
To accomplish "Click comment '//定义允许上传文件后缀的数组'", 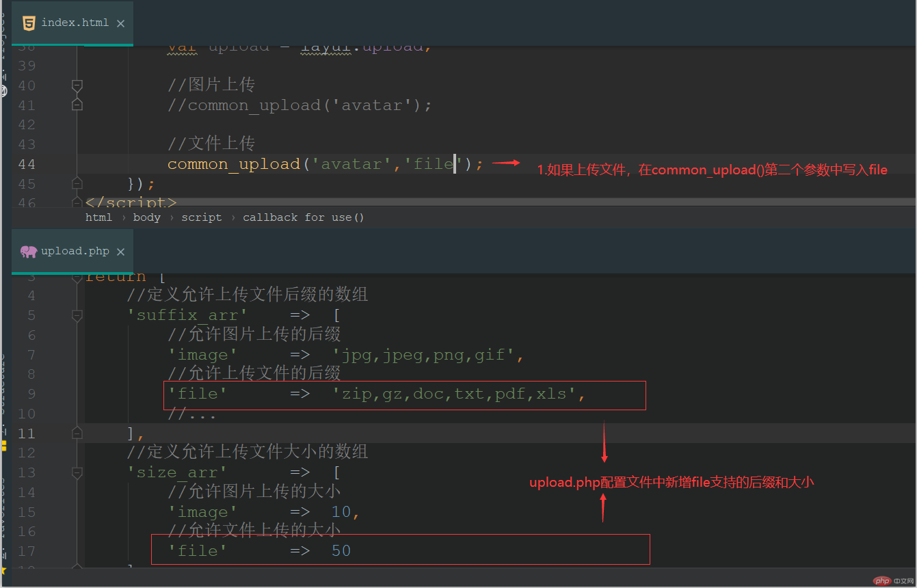I will [248, 295].
